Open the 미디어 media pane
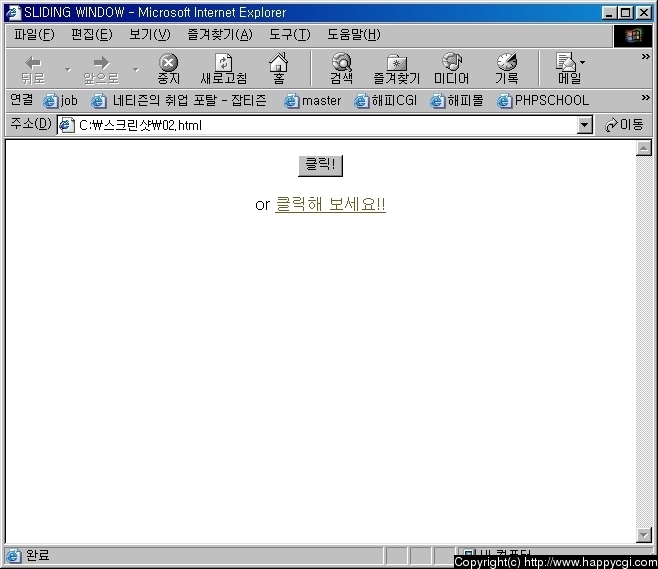This screenshot has height=569, width=658. point(452,69)
